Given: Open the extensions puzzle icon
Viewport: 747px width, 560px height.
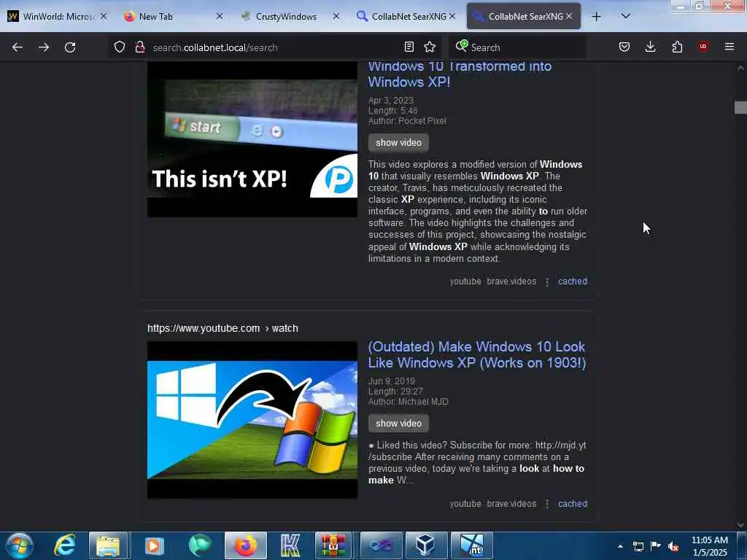Looking at the screenshot, I should 677,47.
